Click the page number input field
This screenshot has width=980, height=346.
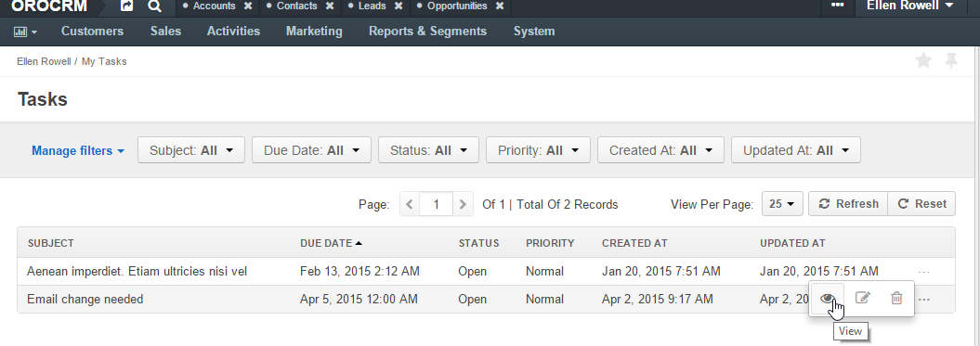coord(437,204)
